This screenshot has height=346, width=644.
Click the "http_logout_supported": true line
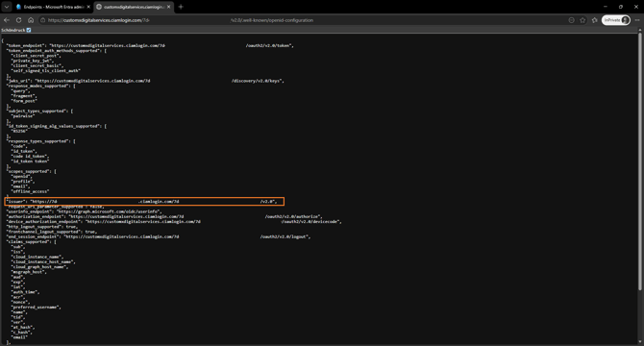click(42, 227)
